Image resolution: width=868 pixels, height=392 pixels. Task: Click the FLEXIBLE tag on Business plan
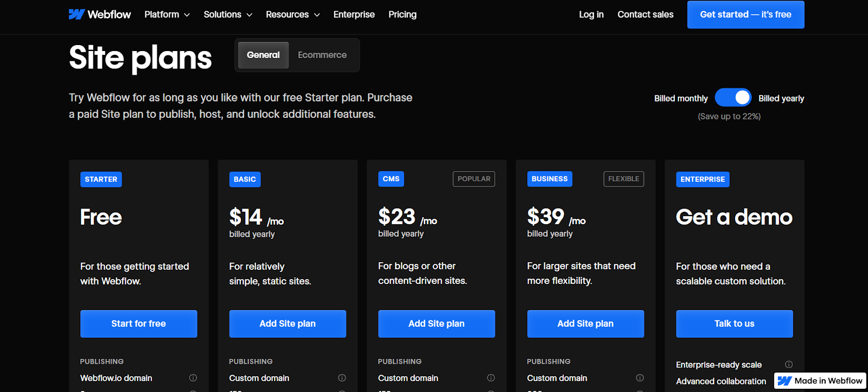click(x=624, y=179)
